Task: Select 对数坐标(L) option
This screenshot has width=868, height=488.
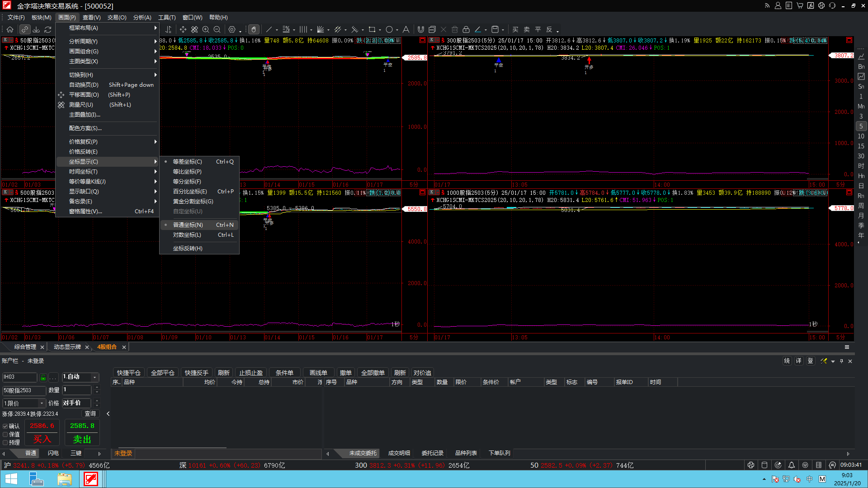Action: [x=199, y=235]
